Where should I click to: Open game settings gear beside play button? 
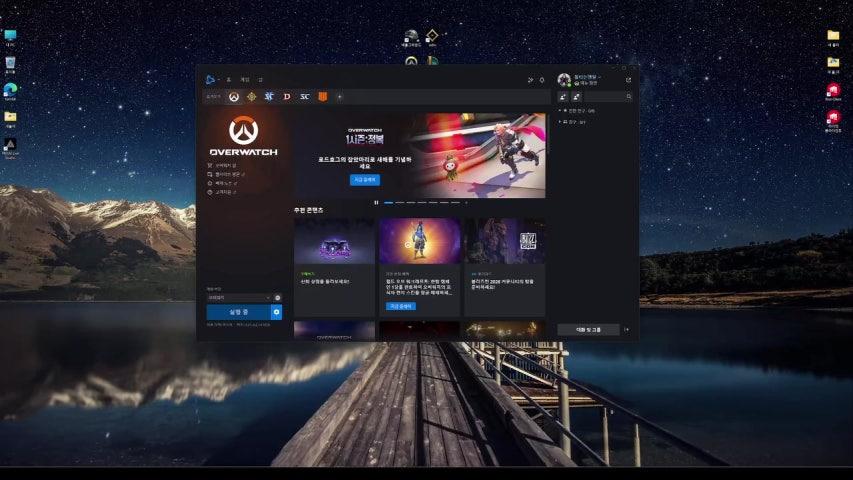(x=276, y=312)
